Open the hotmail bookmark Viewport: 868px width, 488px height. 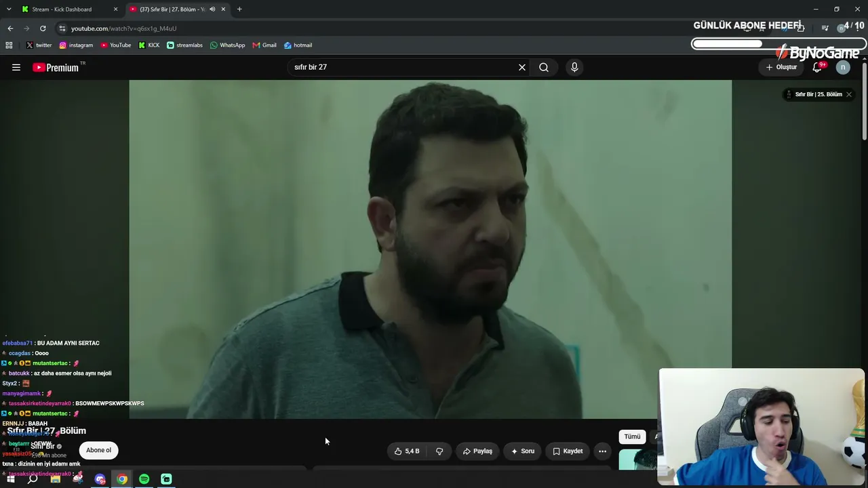point(298,45)
